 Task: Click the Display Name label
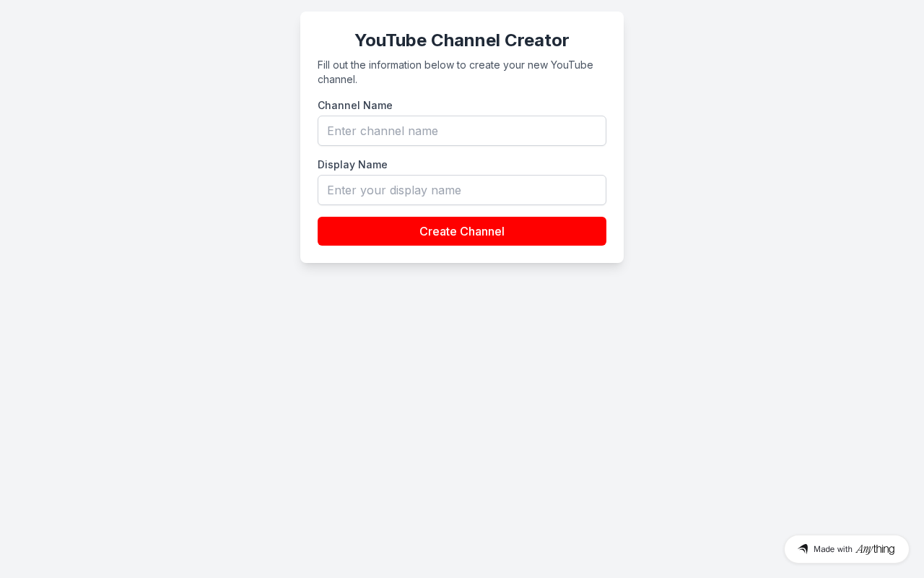(352, 165)
